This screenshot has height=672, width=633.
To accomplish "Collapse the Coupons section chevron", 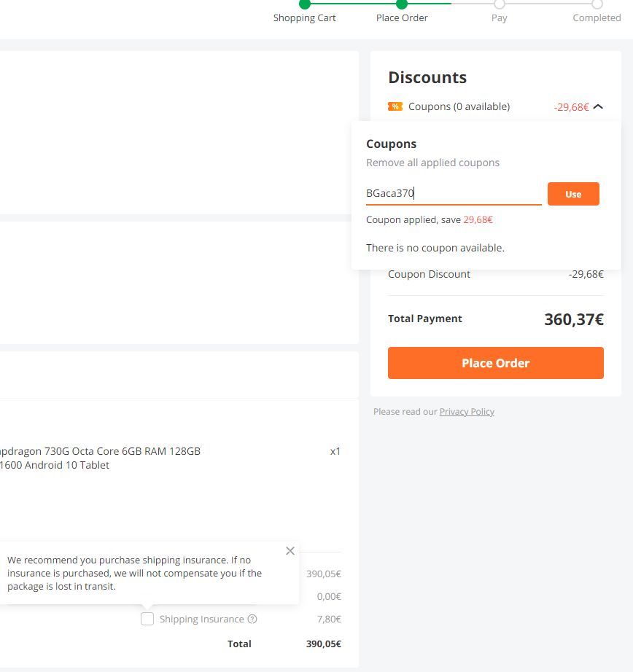I will (x=598, y=106).
